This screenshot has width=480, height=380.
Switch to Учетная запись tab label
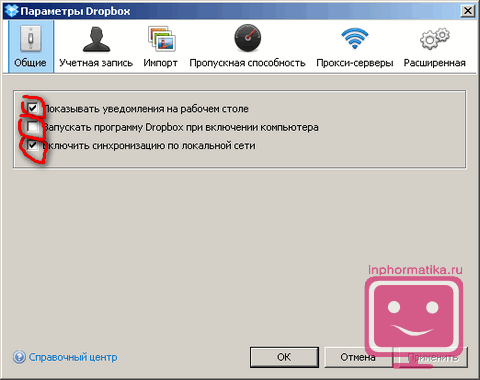click(96, 63)
